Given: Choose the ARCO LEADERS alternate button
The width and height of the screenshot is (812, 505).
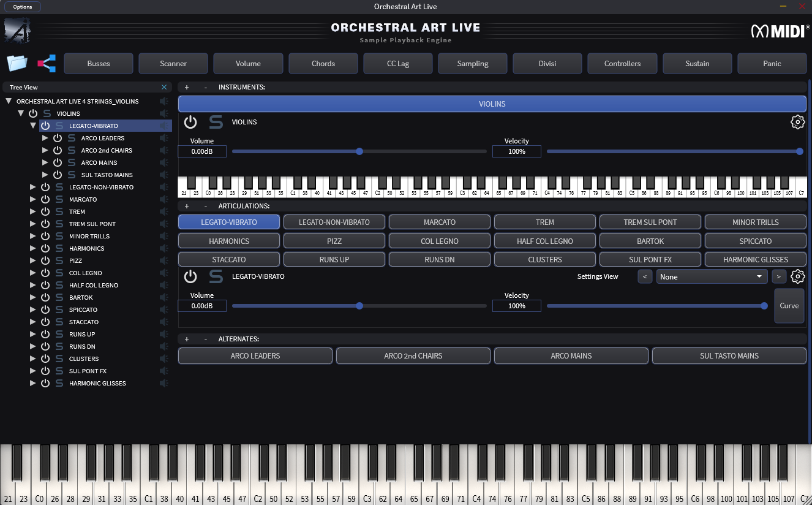Looking at the screenshot, I should (255, 355).
